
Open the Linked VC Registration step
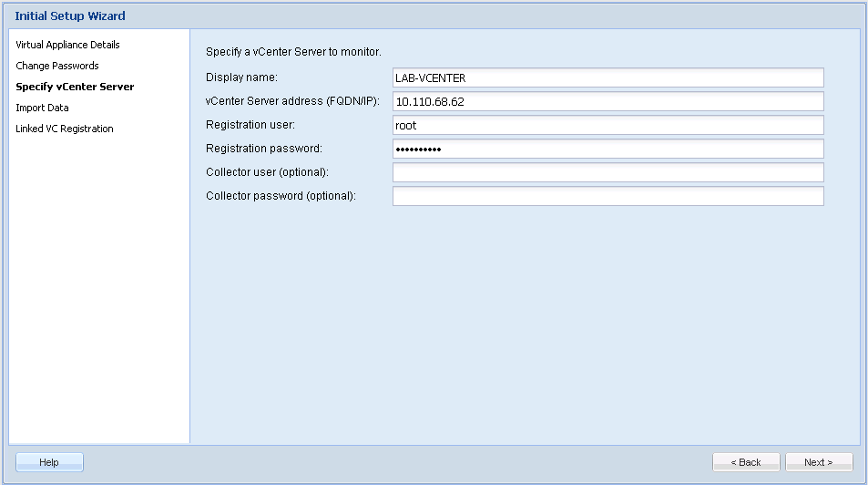click(65, 129)
